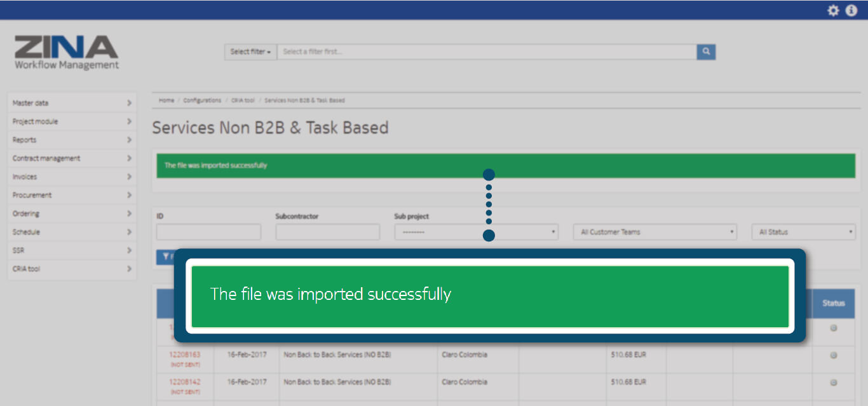The height and width of the screenshot is (406, 868).
Task: Expand the Master data menu
Action: tap(72, 103)
